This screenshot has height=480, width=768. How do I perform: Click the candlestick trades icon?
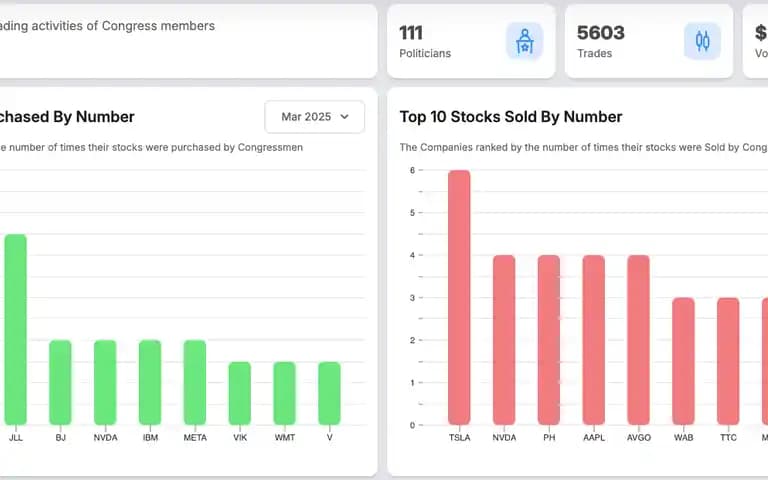click(x=702, y=41)
